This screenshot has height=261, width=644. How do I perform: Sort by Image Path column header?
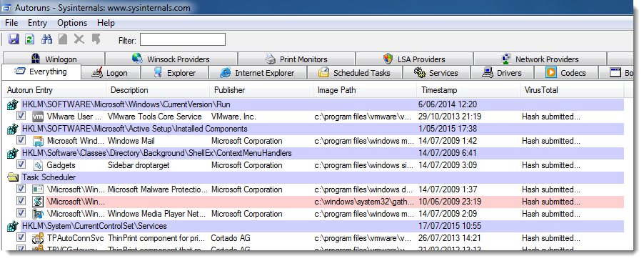point(365,90)
